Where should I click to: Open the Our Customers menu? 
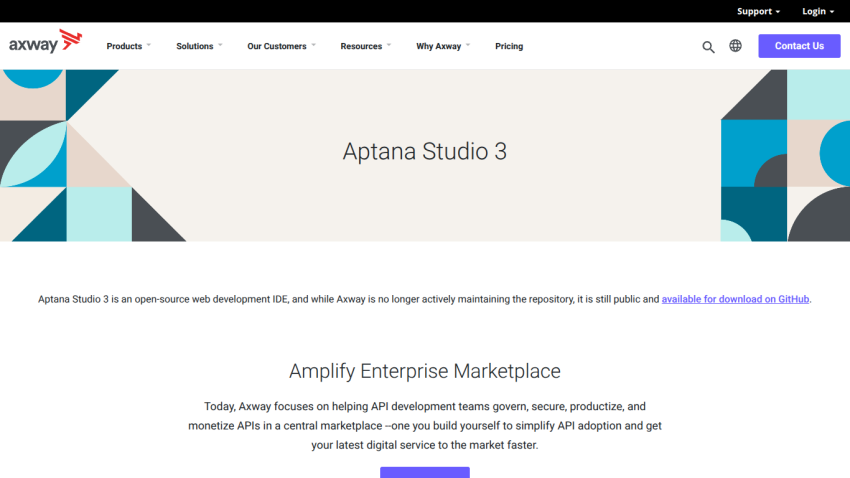[x=281, y=46]
